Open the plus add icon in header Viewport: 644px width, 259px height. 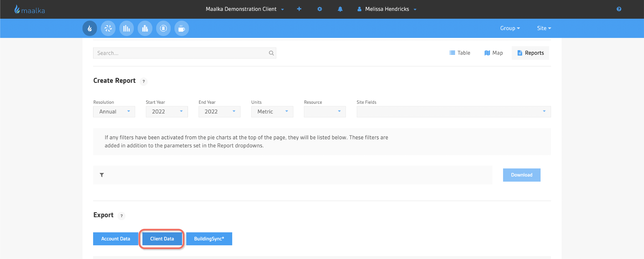coord(299,9)
